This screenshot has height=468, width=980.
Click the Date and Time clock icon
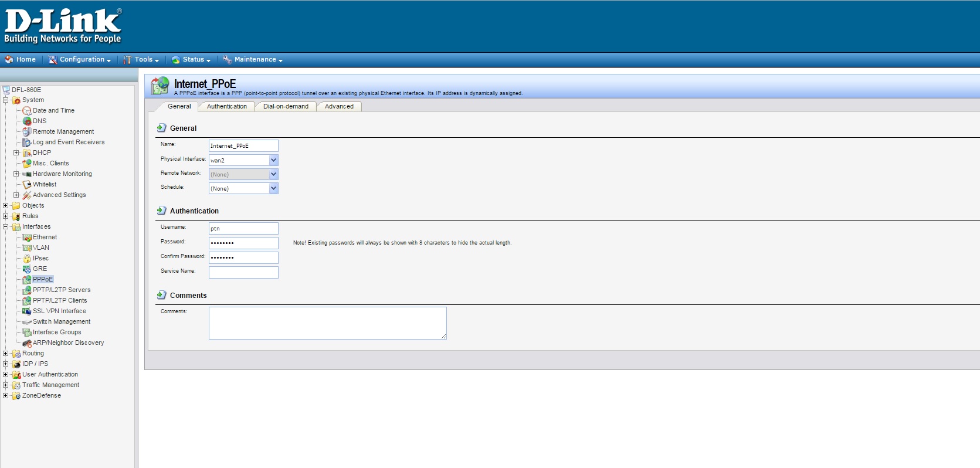(x=27, y=111)
